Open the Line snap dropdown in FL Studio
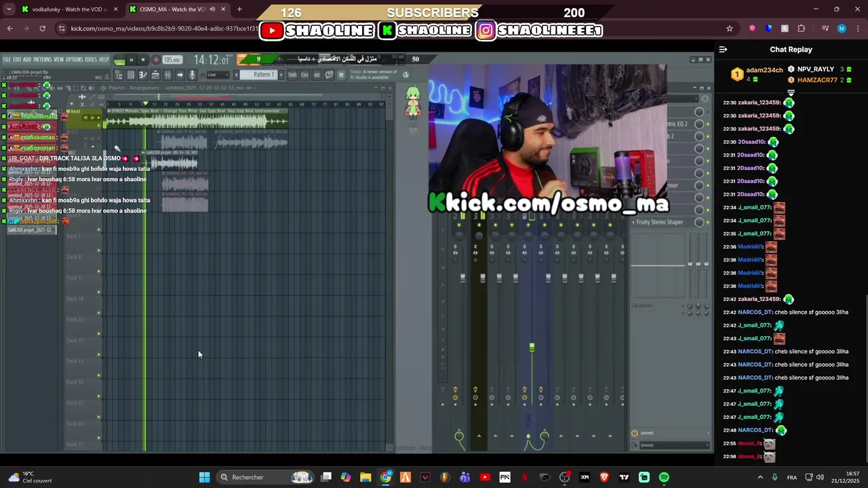This screenshot has width=868, height=488. (x=218, y=75)
